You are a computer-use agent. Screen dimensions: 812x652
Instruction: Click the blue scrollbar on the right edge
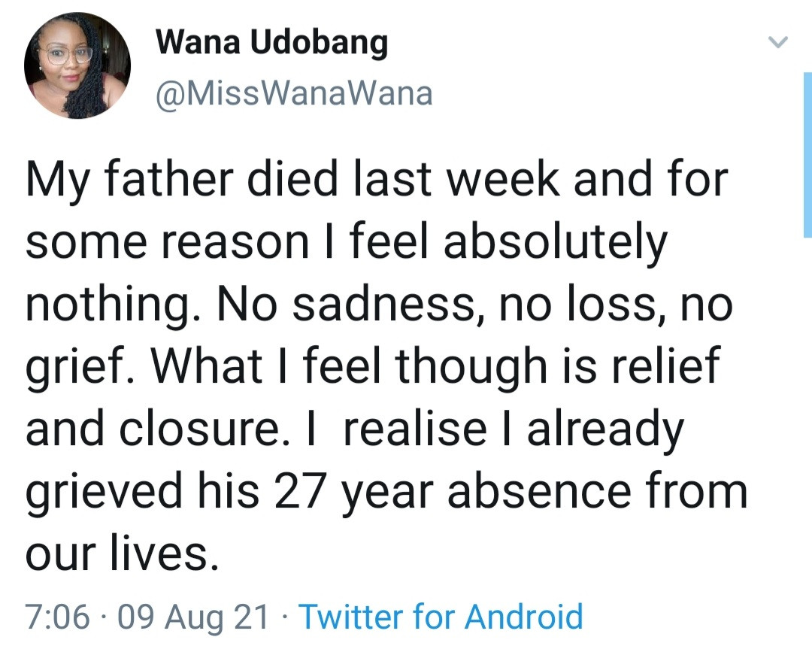(x=807, y=154)
